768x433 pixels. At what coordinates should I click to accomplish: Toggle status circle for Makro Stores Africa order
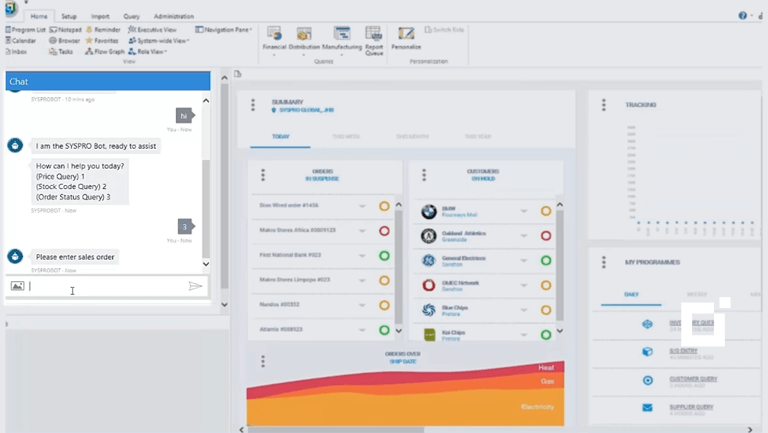384,231
